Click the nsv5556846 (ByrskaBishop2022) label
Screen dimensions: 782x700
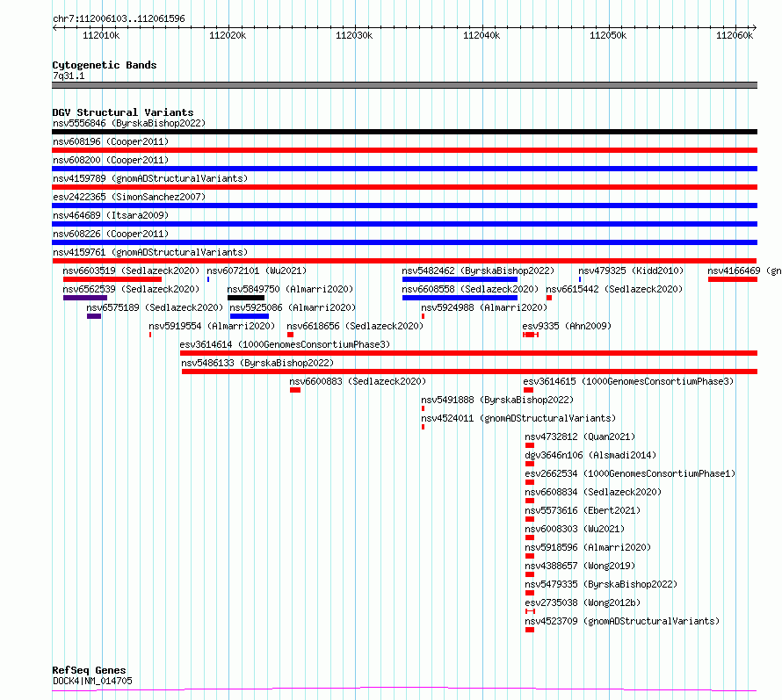(x=129, y=123)
